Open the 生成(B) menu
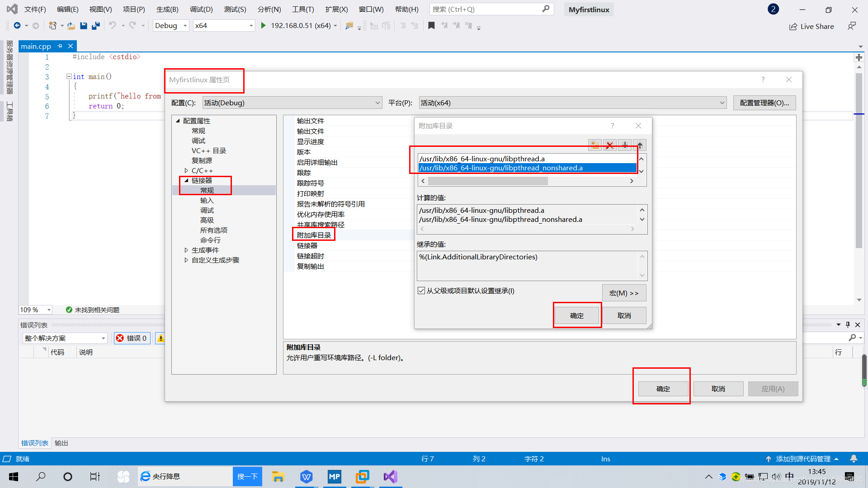This screenshot has height=488, width=868. coord(167,9)
